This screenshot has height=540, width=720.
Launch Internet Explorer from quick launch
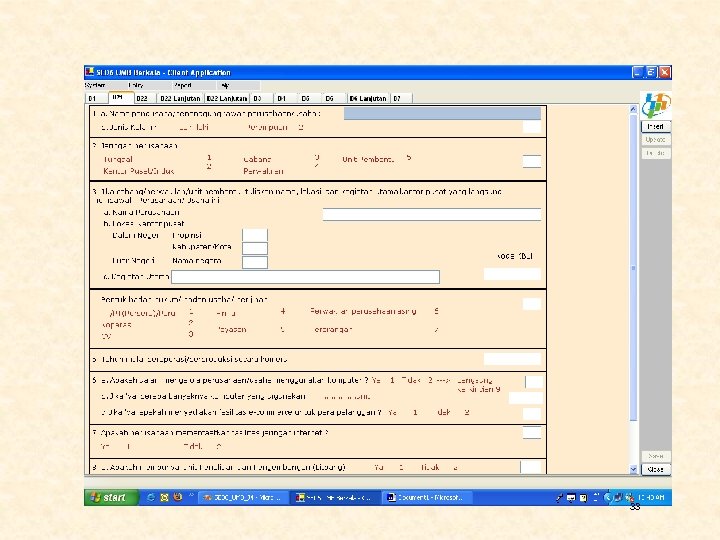(x=151, y=497)
